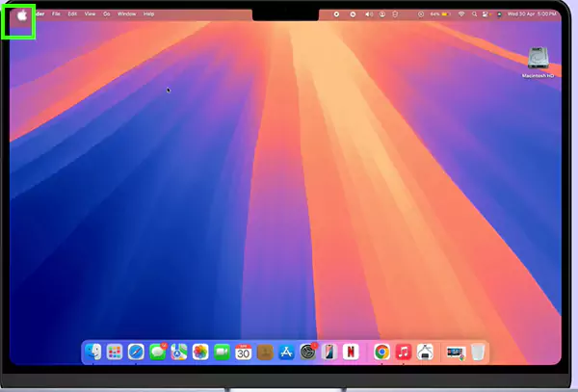This screenshot has width=578, height=392.
Task: Open the Apple menu
Action: point(22,15)
